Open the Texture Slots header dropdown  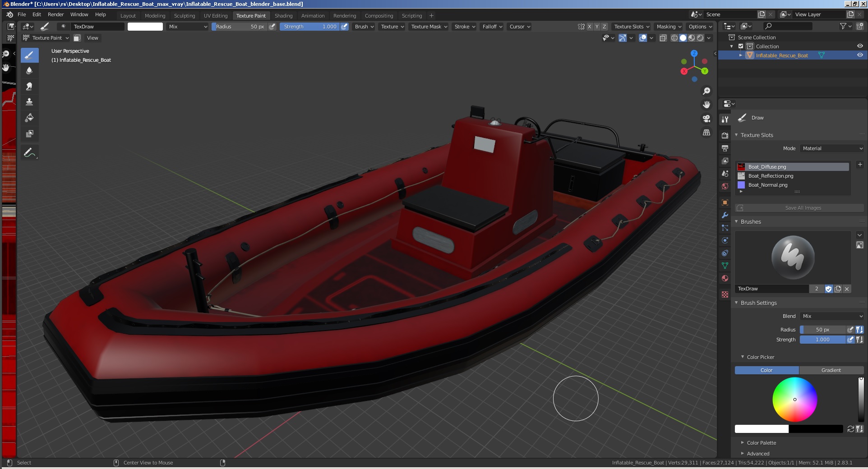(632, 27)
